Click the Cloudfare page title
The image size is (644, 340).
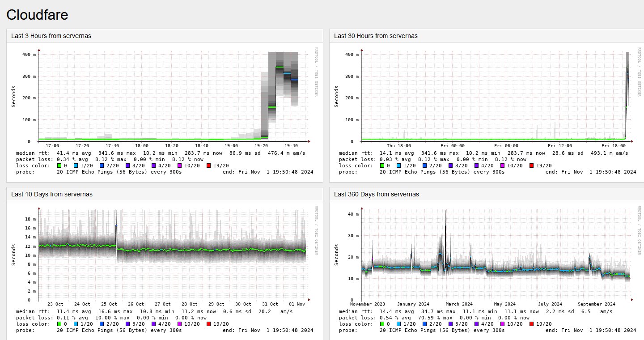tap(37, 15)
